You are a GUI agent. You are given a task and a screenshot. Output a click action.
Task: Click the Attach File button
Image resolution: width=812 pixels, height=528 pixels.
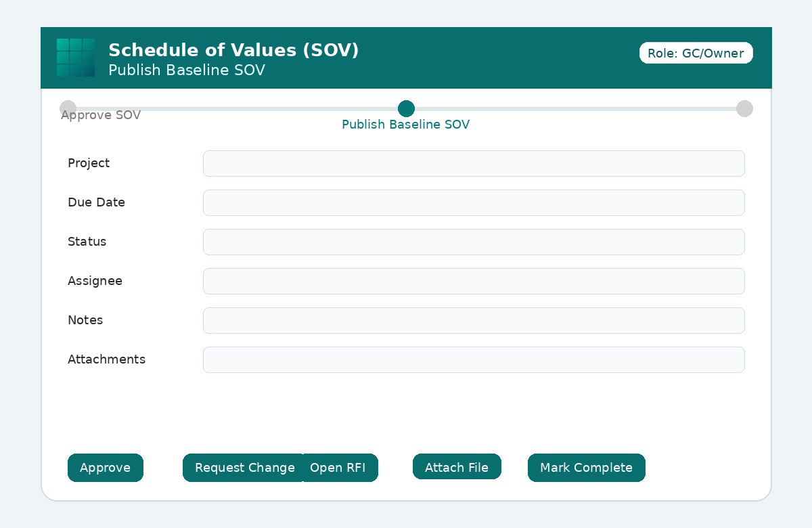coord(457,468)
